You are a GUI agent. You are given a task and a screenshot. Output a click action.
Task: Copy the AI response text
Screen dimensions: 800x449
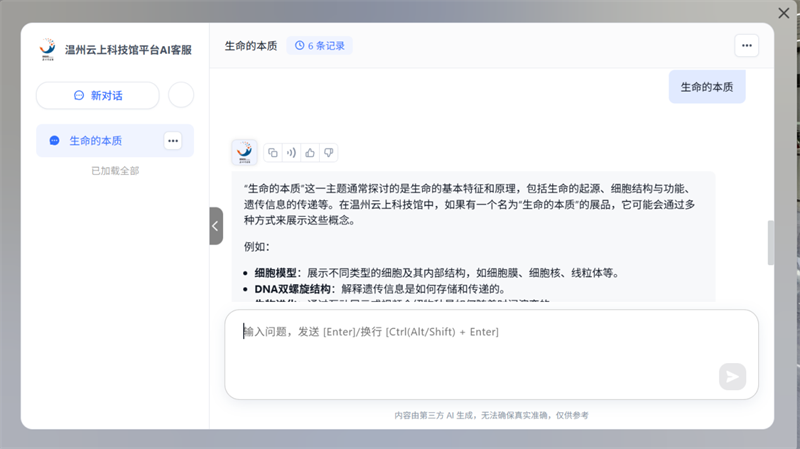[273, 153]
